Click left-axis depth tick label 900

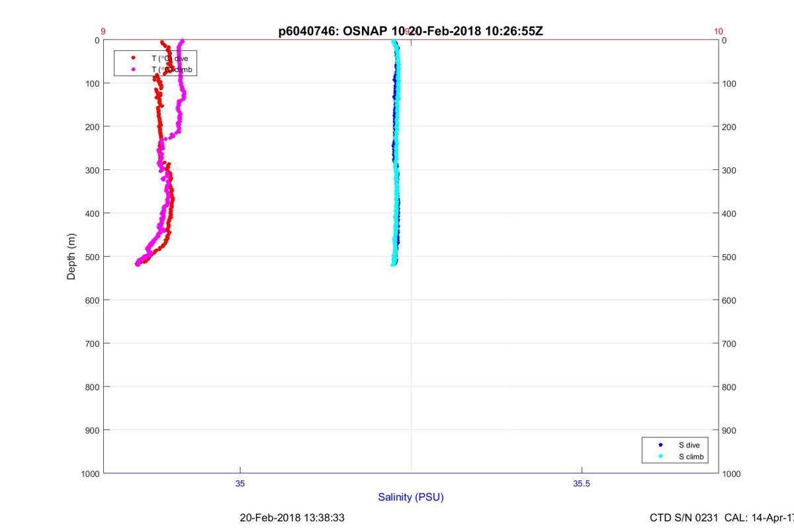pyautogui.click(x=92, y=430)
